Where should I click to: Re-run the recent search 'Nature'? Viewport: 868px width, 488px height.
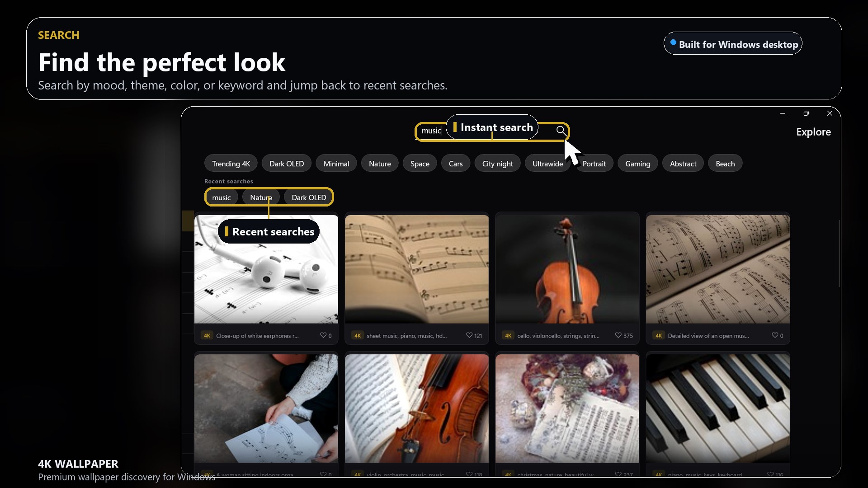(261, 197)
